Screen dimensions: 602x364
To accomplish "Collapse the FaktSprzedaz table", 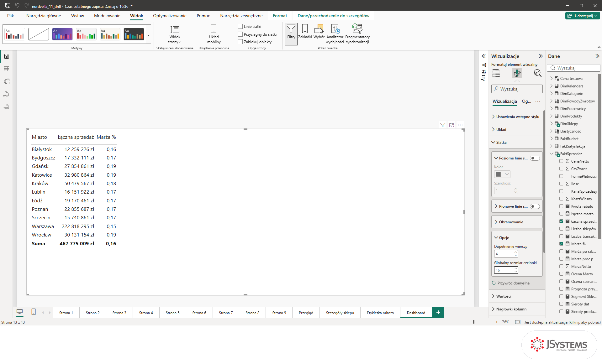I will point(552,154).
